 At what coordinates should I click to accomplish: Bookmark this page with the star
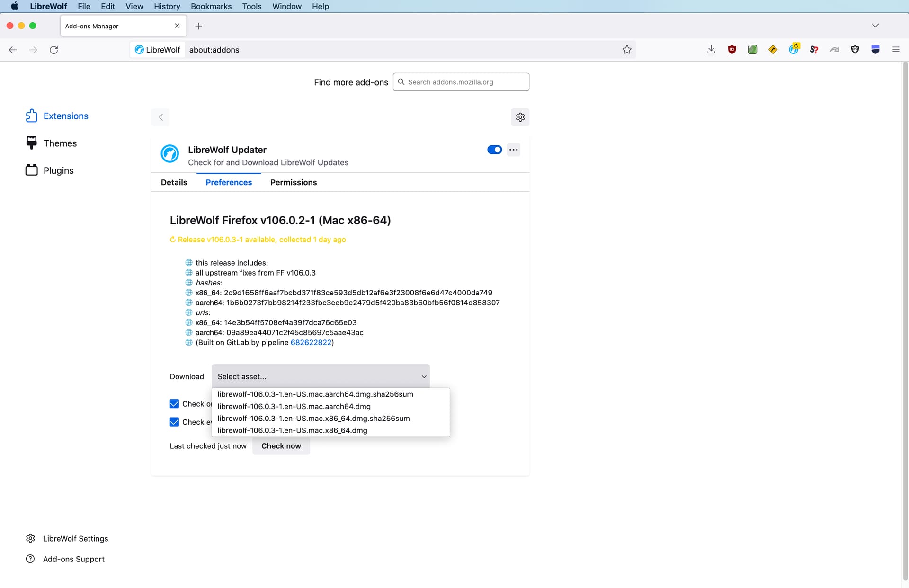(x=627, y=50)
